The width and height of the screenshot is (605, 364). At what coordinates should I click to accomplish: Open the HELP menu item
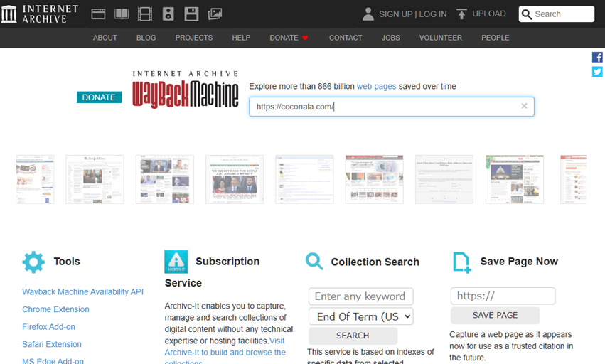pos(241,38)
